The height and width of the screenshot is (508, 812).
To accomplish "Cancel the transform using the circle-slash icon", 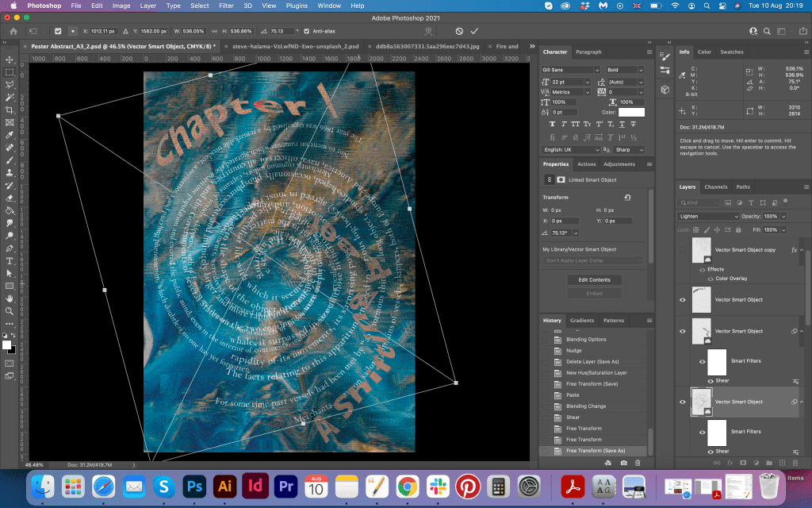I will tap(458, 31).
